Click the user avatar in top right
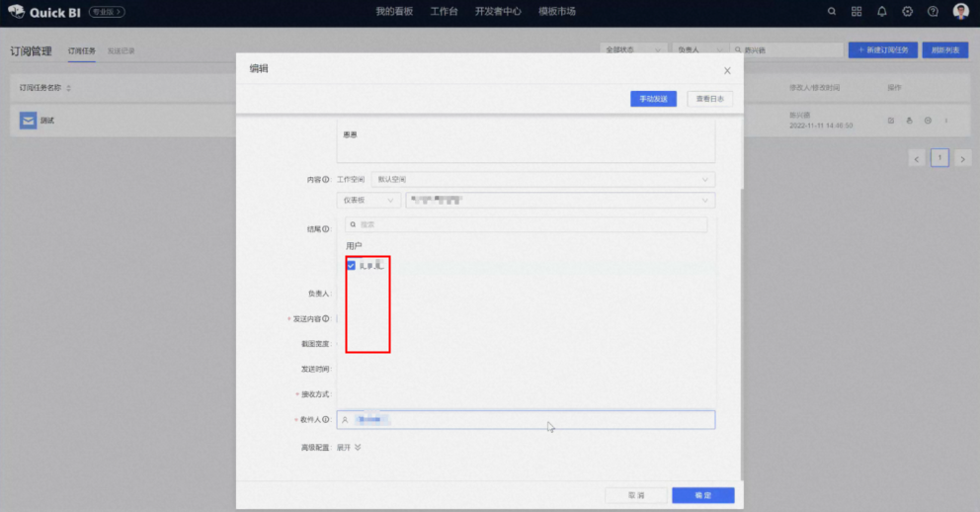This screenshot has height=512, width=980. click(x=960, y=12)
